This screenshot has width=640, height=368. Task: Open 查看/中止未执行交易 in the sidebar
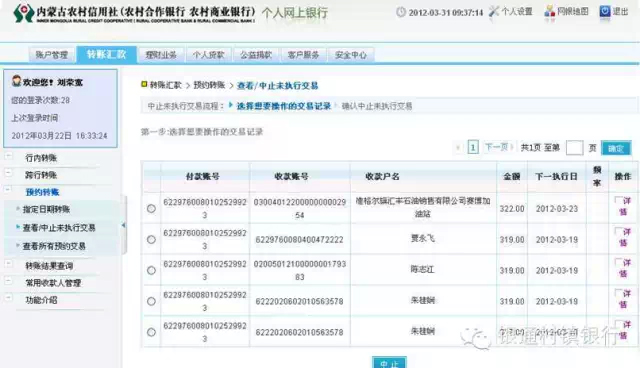click(59, 228)
